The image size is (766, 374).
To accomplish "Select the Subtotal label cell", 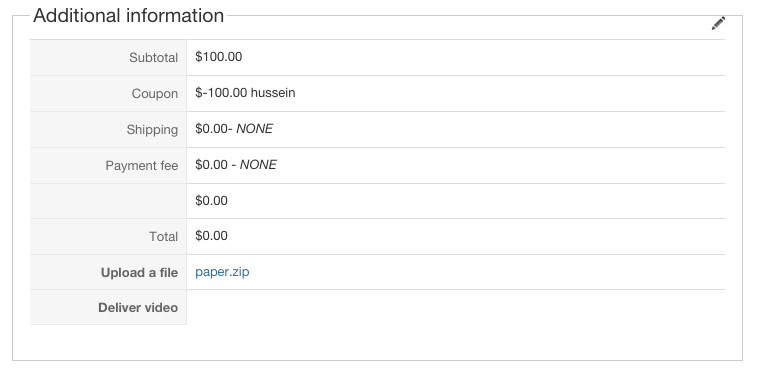I will (108, 58).
